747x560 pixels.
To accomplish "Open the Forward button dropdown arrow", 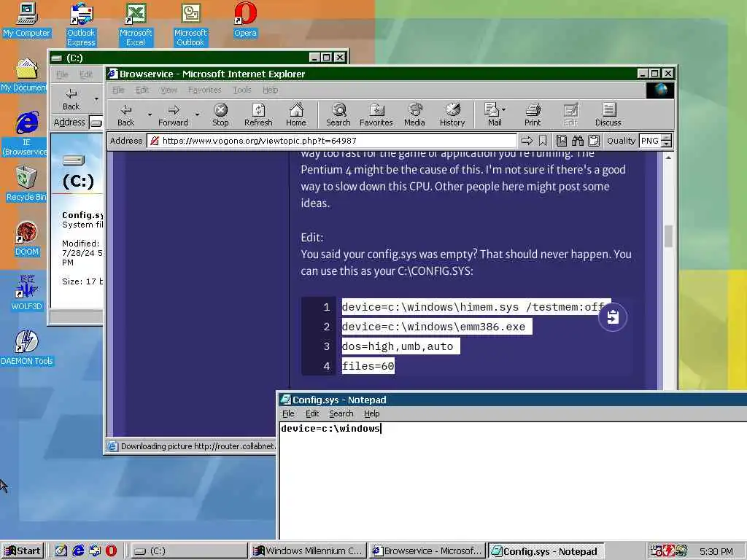I will point(197,114).
